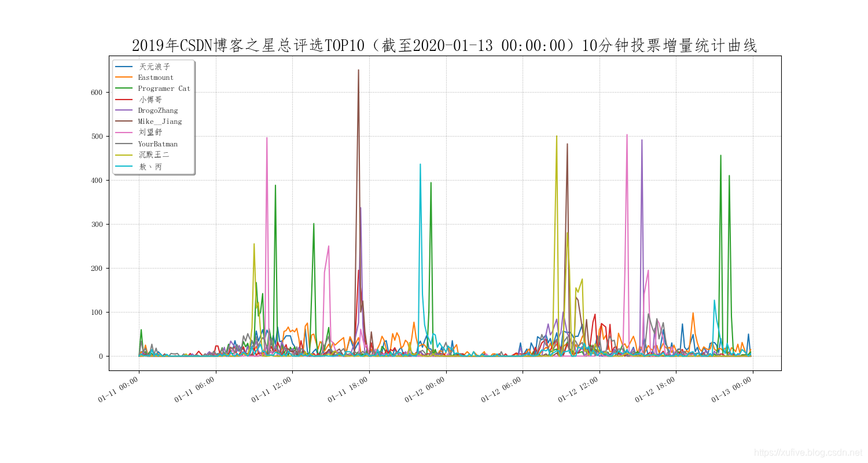The width and height of the screenshot is (868, 463).
Task: Click the y-axis label 400
Action: point(96,181)
